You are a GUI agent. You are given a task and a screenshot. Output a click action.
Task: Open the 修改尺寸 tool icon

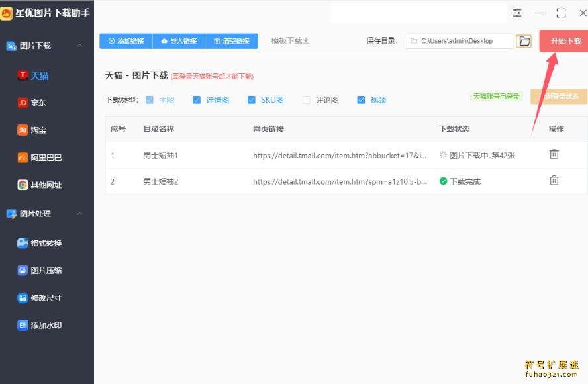(23, 298)
